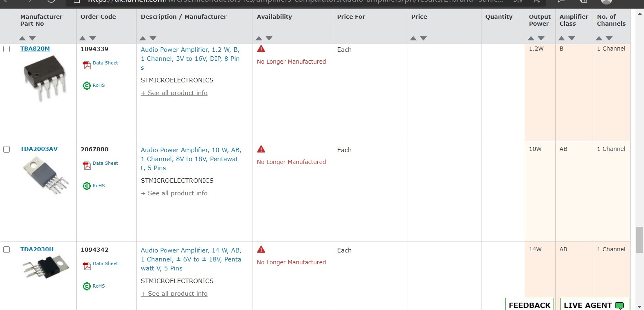View the TDA2030H package thumbnail
Viewport: 644px width, 310px height.
[x=46, y=267]
